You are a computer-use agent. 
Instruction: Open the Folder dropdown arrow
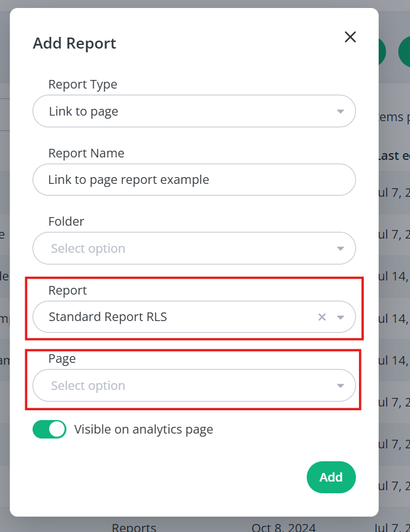(340, 248)
